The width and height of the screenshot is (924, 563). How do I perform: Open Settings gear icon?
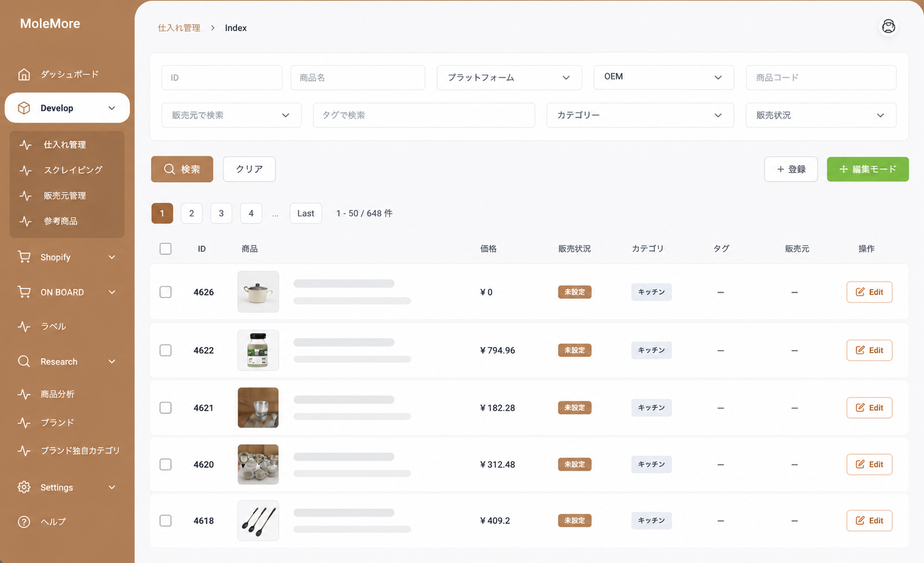tap(24, 487)
